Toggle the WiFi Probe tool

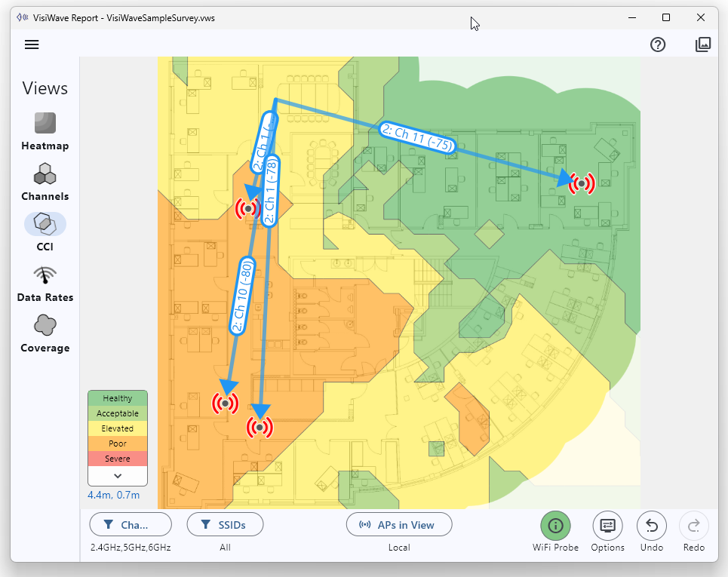pos(555,526)
